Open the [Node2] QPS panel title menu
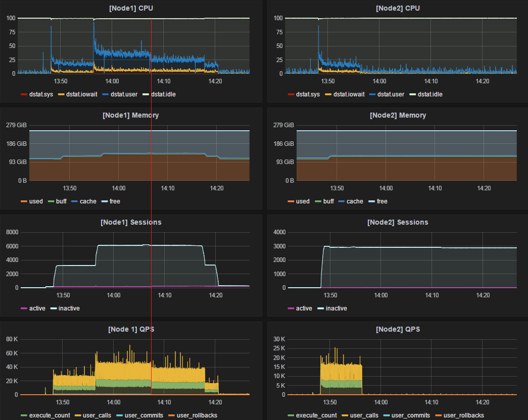 [x=398, y=330]
